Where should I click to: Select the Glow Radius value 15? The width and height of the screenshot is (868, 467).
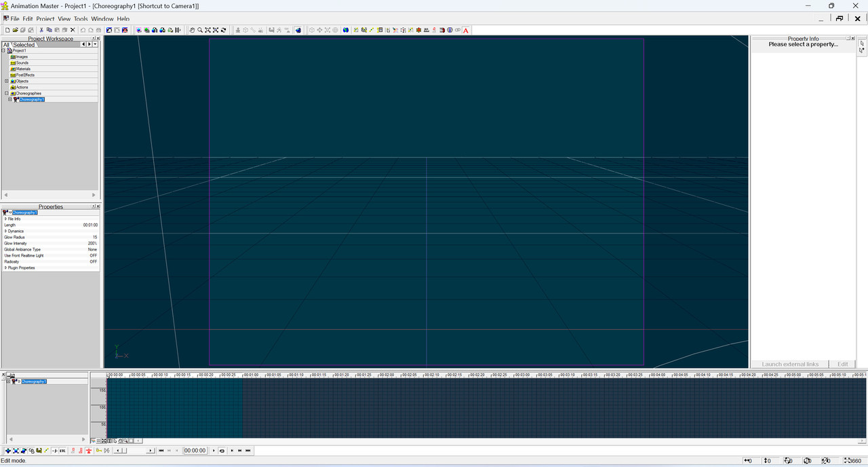tap(95, 237)
